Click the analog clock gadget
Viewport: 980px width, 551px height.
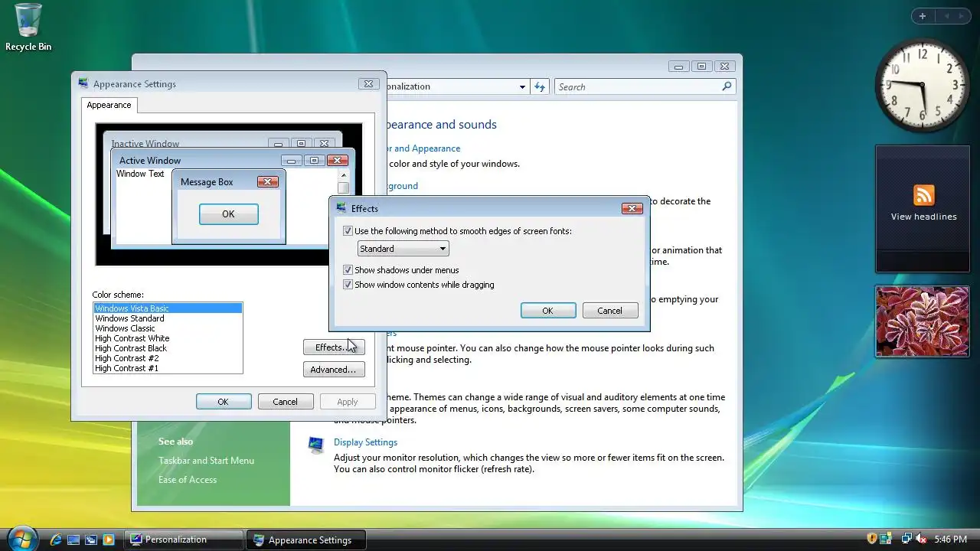[x=922, y=85]
